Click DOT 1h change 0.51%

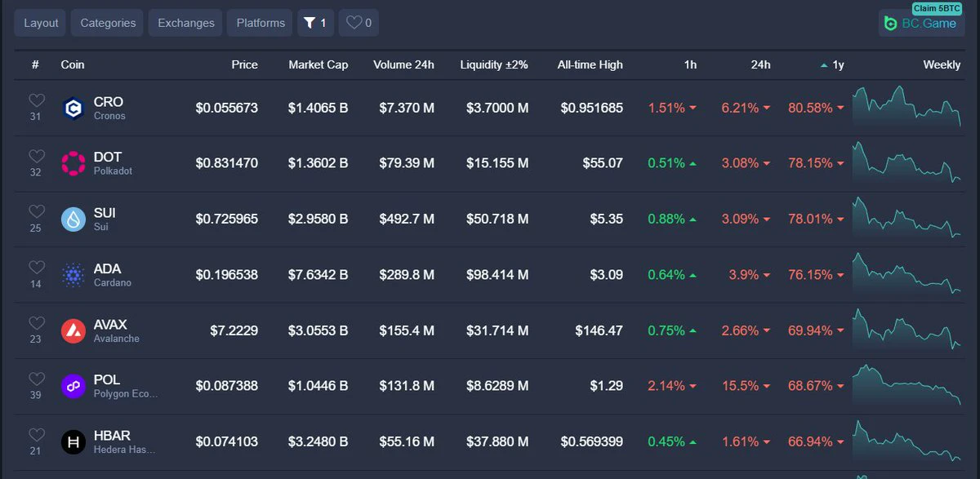672,163
